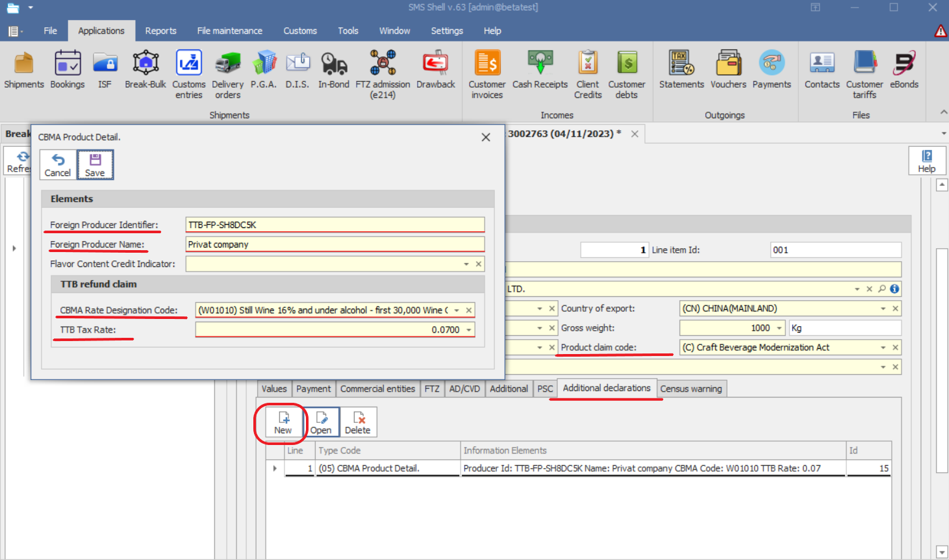Click the Line item Id field

coord(836,250)
